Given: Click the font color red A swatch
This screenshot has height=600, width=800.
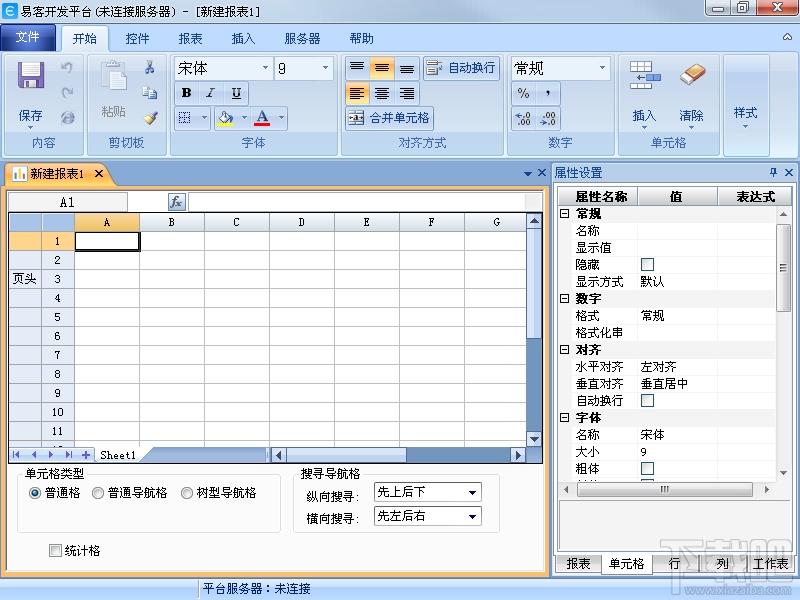Looking at the screenshot, I should (262, 118).
